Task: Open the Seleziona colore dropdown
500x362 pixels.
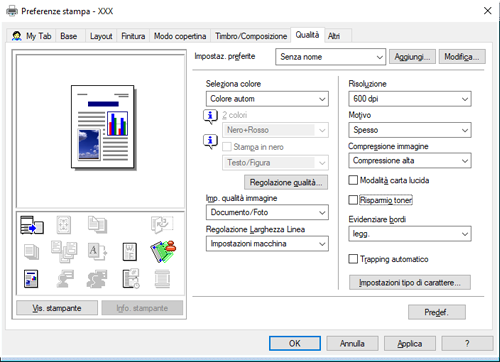Action: point(267,99)
